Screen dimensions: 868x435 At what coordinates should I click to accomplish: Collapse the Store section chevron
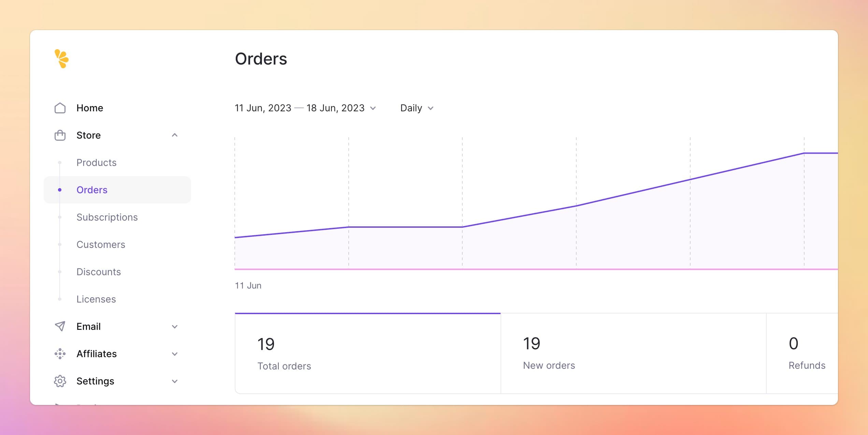(175, 135)
